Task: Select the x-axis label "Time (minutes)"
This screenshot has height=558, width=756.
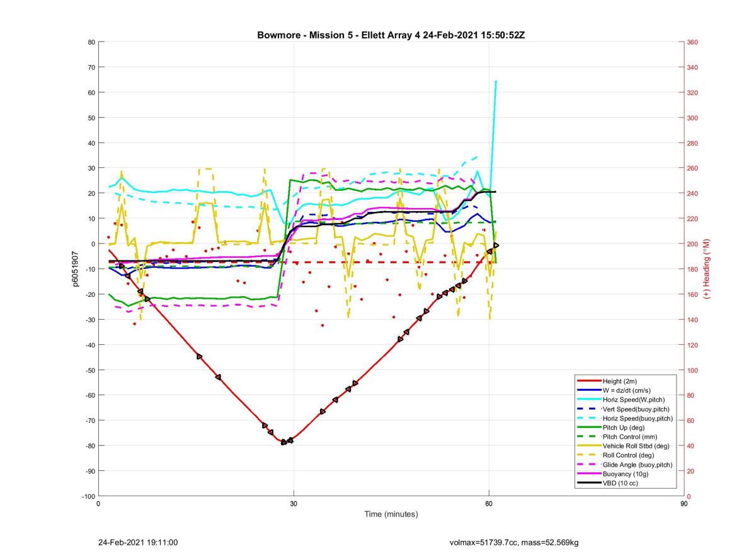Action: [391, 514]
